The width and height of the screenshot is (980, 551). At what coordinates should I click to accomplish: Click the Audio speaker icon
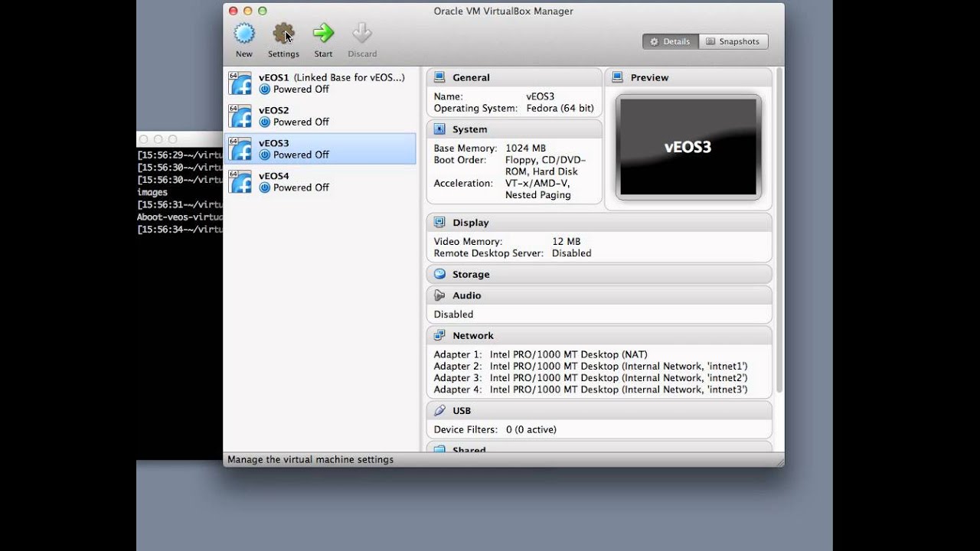click(x=439, y=295)
